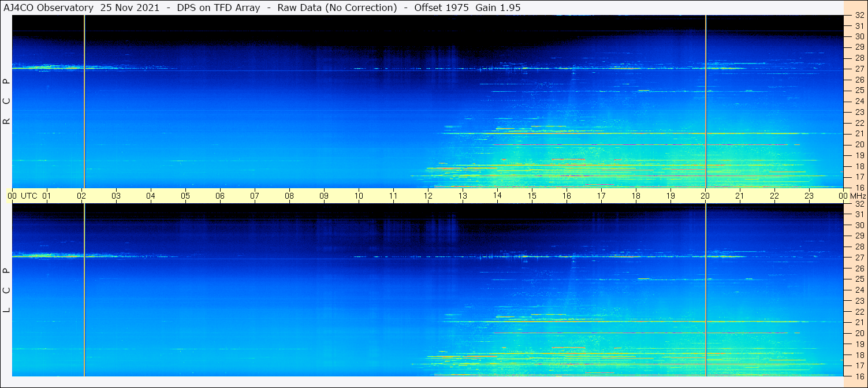Click hour label "04" on UTC axis

(151, 196)
